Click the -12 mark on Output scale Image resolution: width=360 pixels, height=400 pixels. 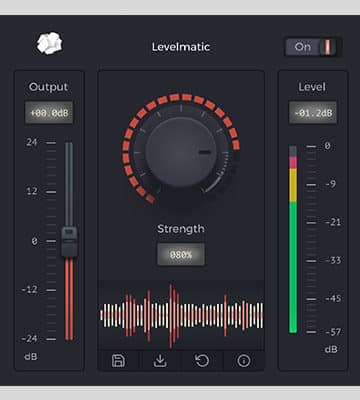30,289
